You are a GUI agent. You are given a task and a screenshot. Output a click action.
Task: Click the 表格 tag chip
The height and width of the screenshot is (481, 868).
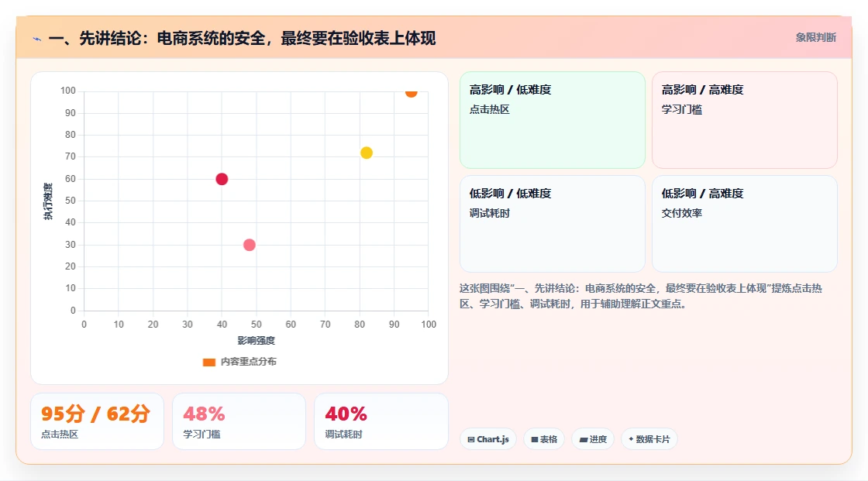tap(544, 439)
